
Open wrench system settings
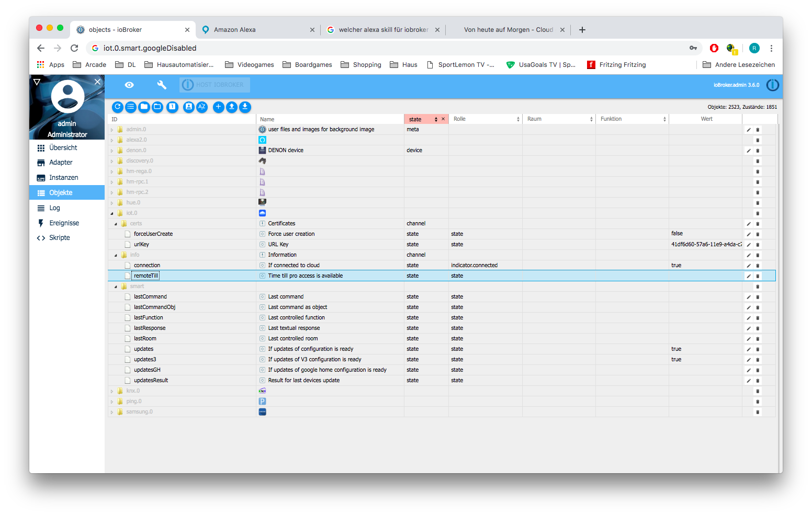(x=162, y=85)
